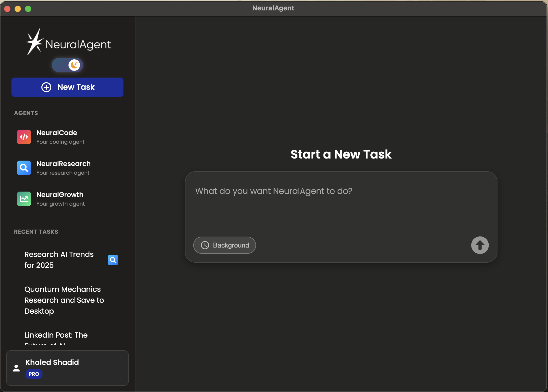Click the PRO badge under Khaled Shadid
Image resolution: width=548 pixels, height=392 pixels.
pos(34,374)
